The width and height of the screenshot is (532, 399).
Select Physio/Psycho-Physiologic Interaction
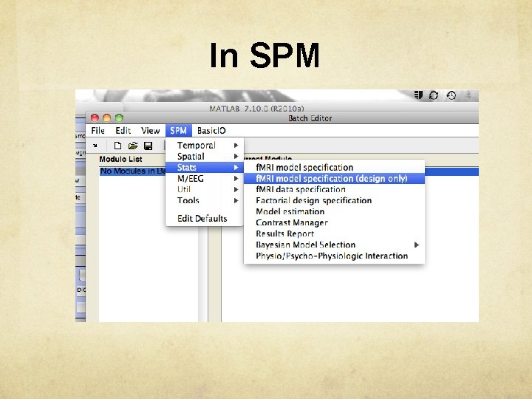click(x=334, y=256)
